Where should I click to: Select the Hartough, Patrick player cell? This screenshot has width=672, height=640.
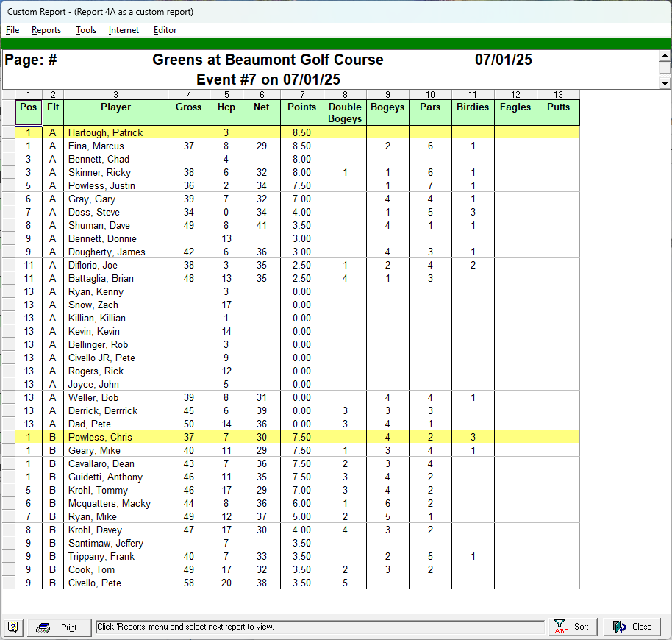[106, 133]
